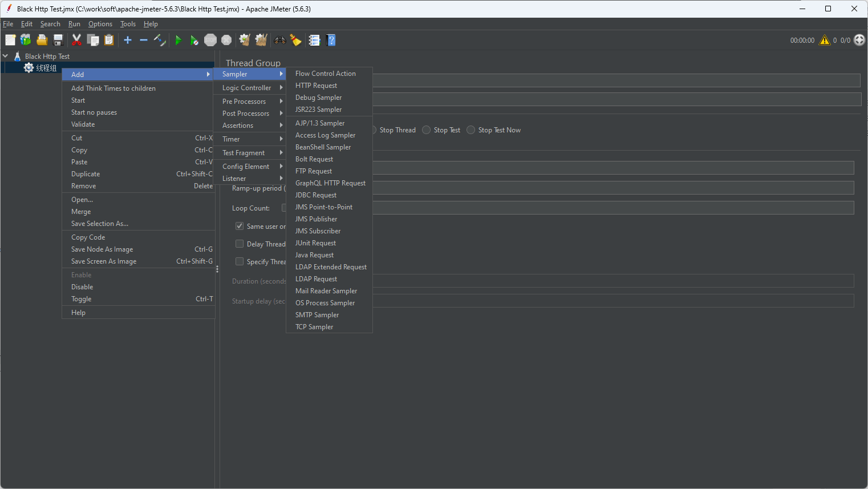Viewport: 868px width, 489px height.
Task: Click the Cut scissors toolbar icon
Action: point(76,40)
